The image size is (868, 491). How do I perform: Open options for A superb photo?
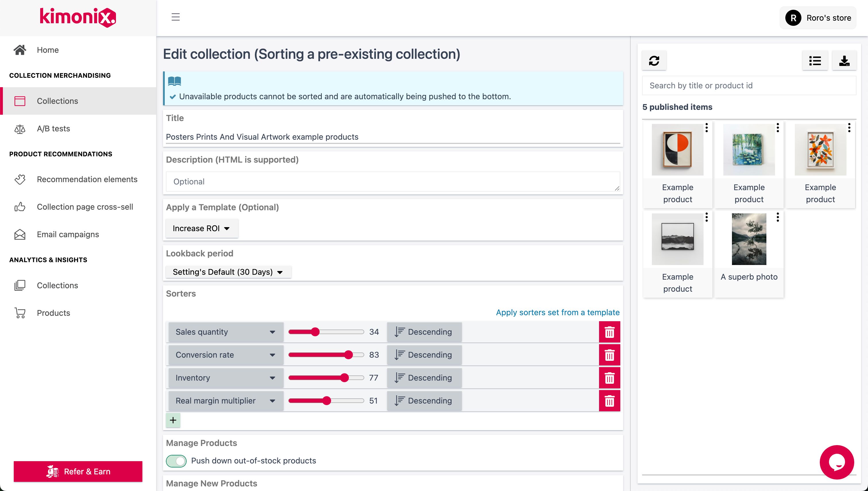coord(778,217)
